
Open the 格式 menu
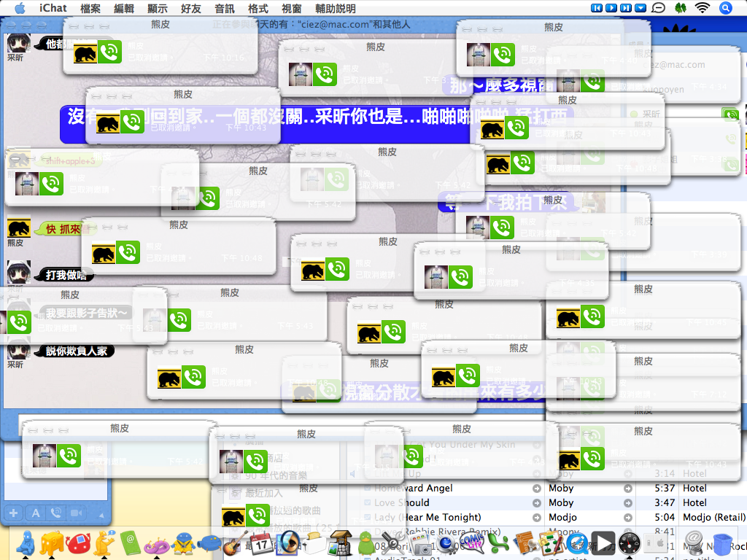tap(258, 8)
